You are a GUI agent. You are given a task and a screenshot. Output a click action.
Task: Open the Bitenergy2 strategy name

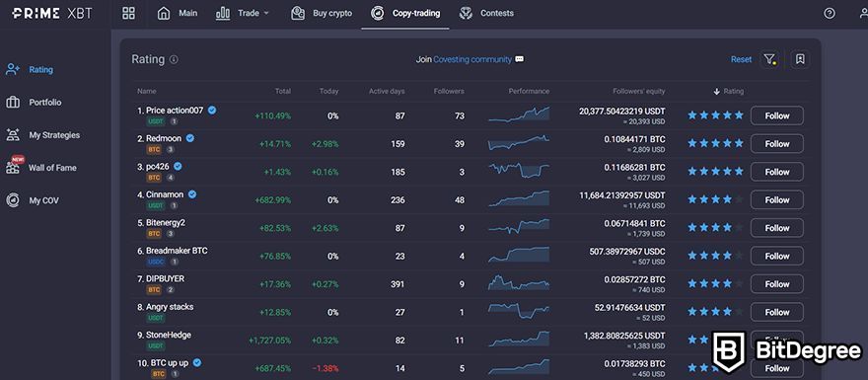[166, 223]
